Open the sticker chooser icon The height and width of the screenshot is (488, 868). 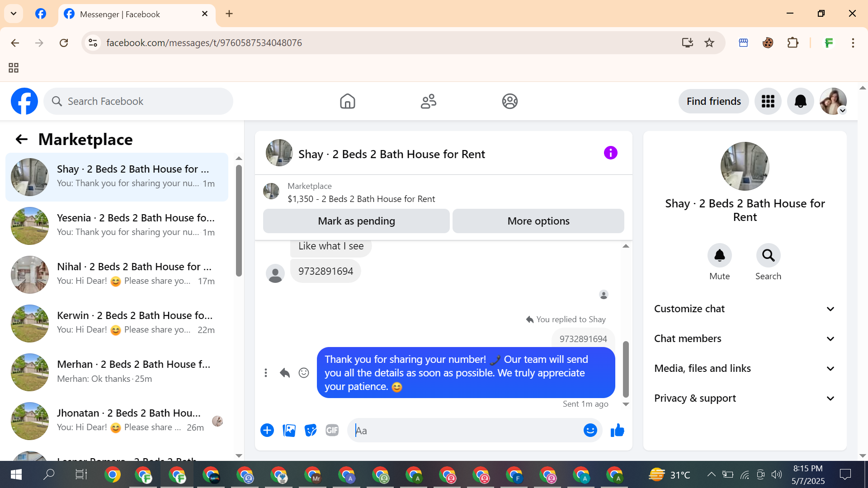311,431
